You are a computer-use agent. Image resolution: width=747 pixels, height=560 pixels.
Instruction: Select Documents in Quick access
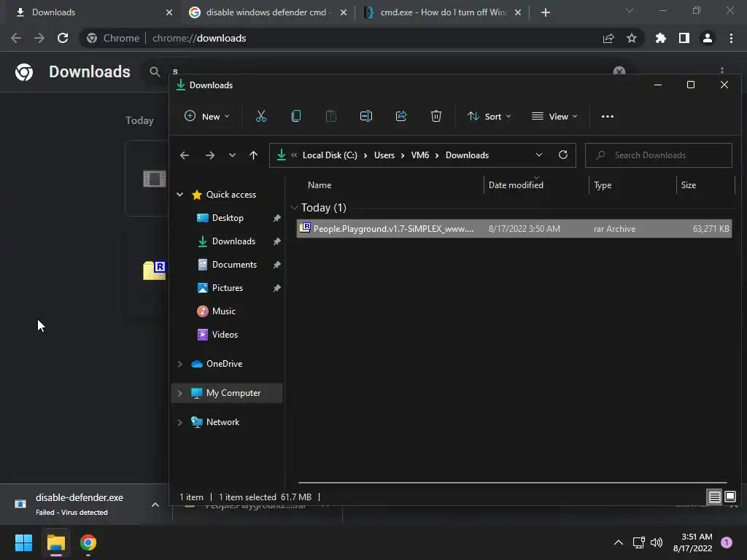pos(234,265)
